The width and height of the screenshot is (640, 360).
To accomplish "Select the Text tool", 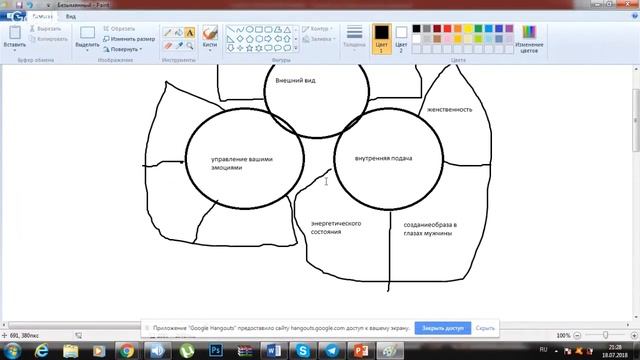I will pyautogui.click(x=189, y=33).
